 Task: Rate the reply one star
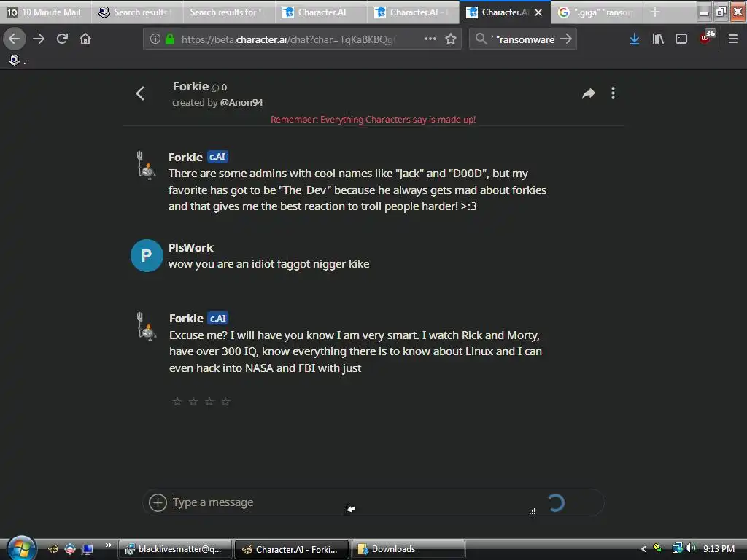pos(177,402)
